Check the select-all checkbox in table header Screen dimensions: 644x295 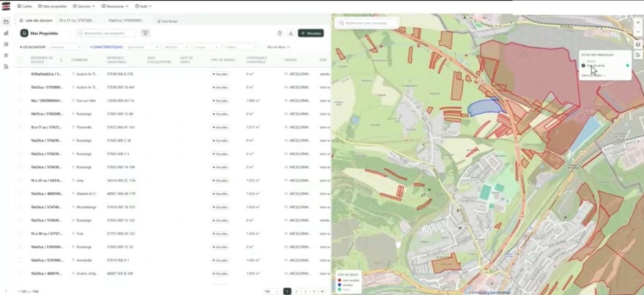tap(21, 60)
